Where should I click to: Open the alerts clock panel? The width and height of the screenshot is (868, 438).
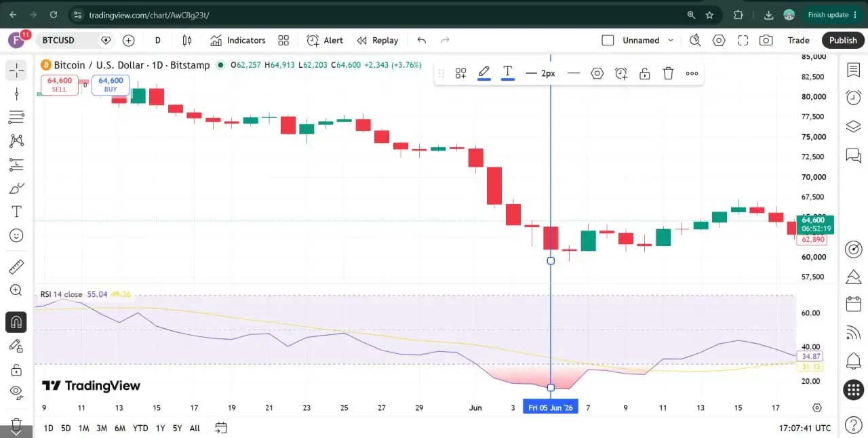[x=854, y=98]
